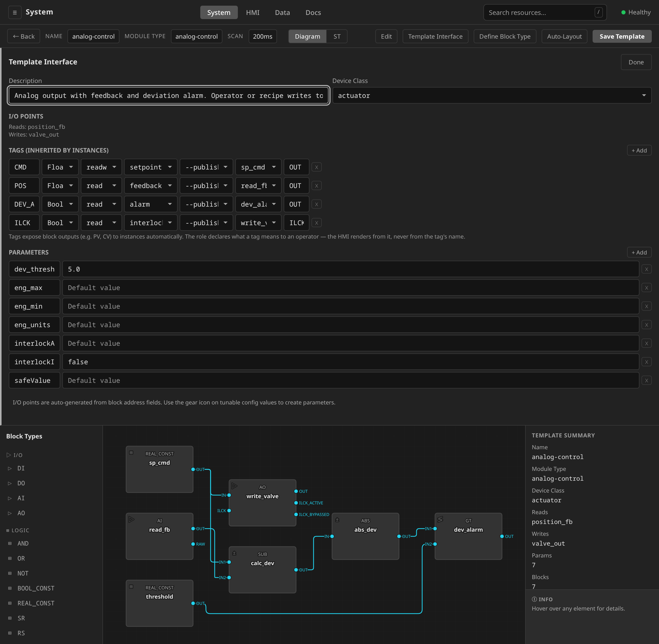This screenshot has height=644, width=659.
Task: Remove the ILCK tag row
Action: click(x=316, y=223)
